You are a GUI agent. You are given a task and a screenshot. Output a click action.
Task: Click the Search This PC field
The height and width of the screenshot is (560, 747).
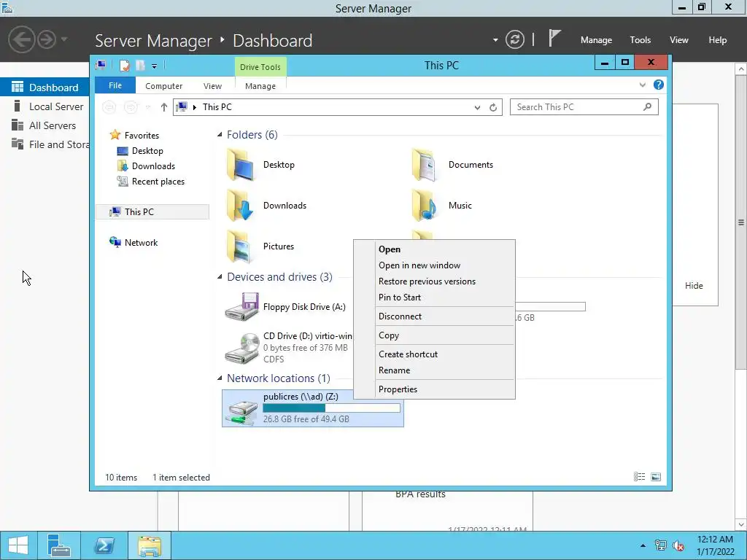pyautogui.click(x=584, y=107)
